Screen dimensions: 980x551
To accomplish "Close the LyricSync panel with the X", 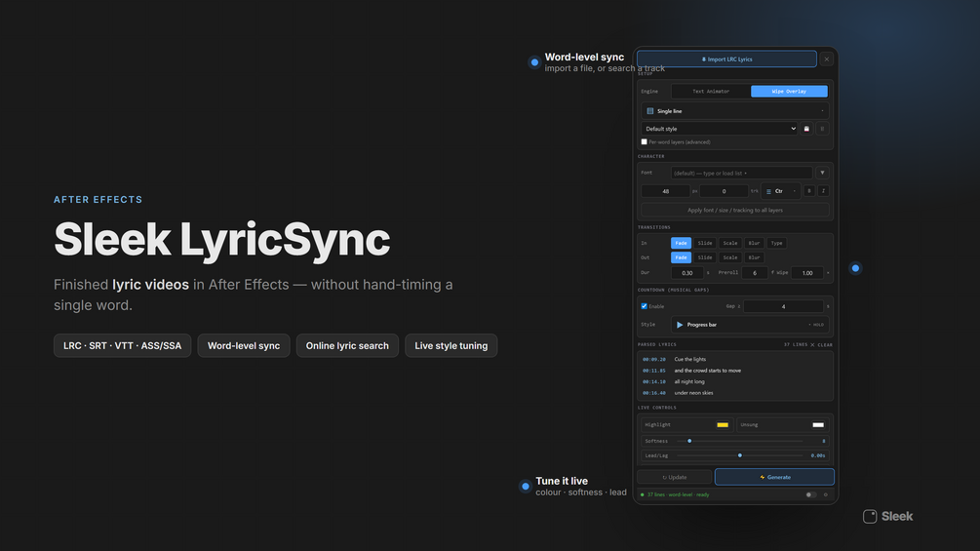I will [x=826, y=59].
